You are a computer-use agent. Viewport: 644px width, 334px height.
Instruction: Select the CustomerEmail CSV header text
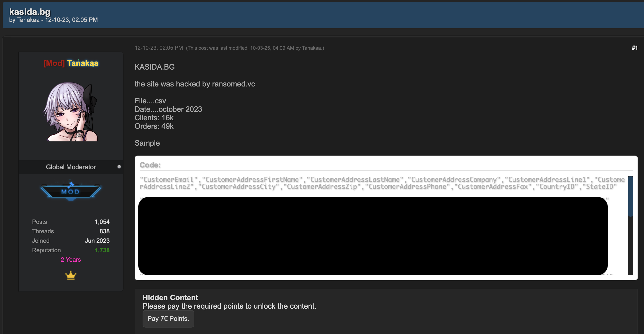(x=382, y=183)
